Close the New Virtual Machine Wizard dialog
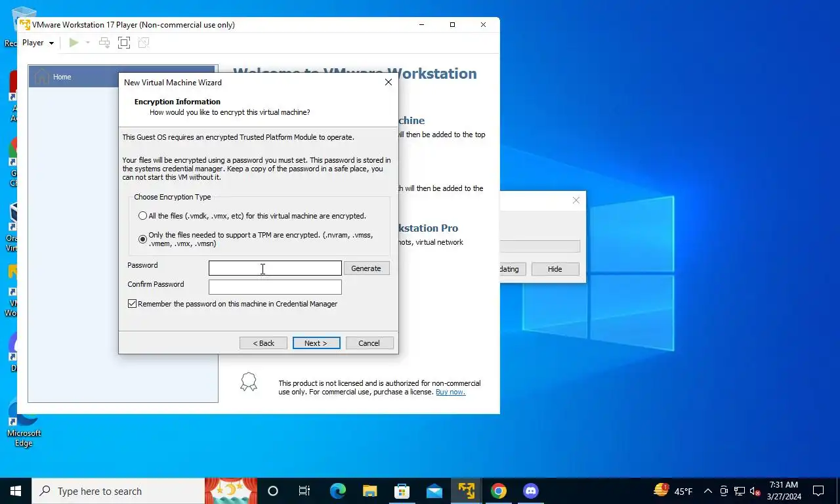Viewport: 840px width, 504px height. pyautogui.click(x=388, y=82)
